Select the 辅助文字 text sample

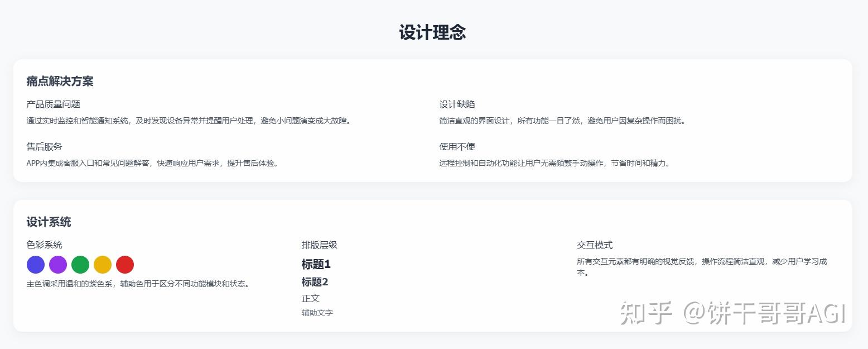point(317,313)
